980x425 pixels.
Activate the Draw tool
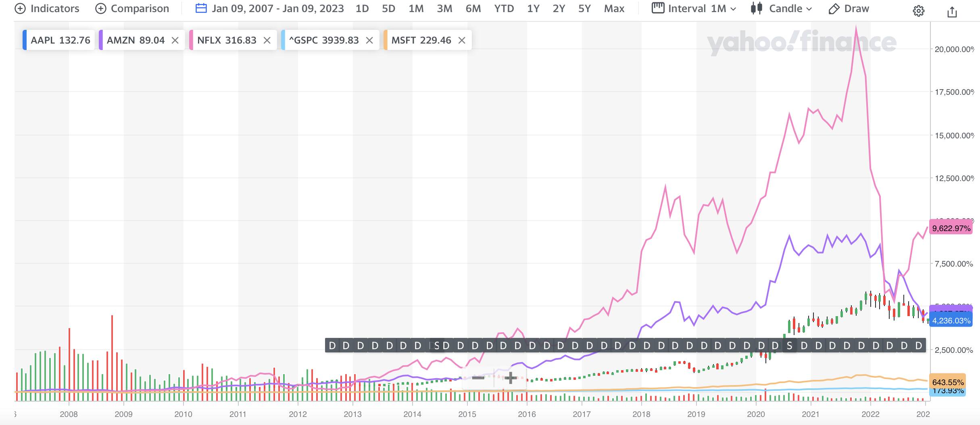(849, 8)
